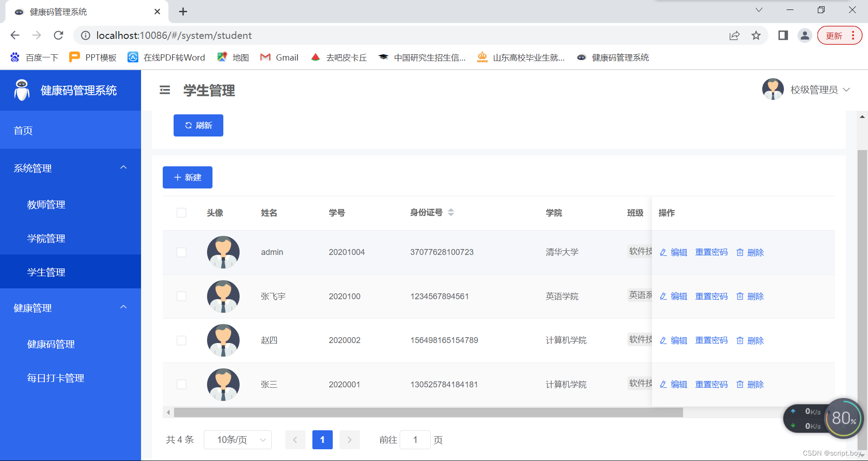Click the table horizontal scrollbar thumb
The image size is (868, 461).
[429, 412]
